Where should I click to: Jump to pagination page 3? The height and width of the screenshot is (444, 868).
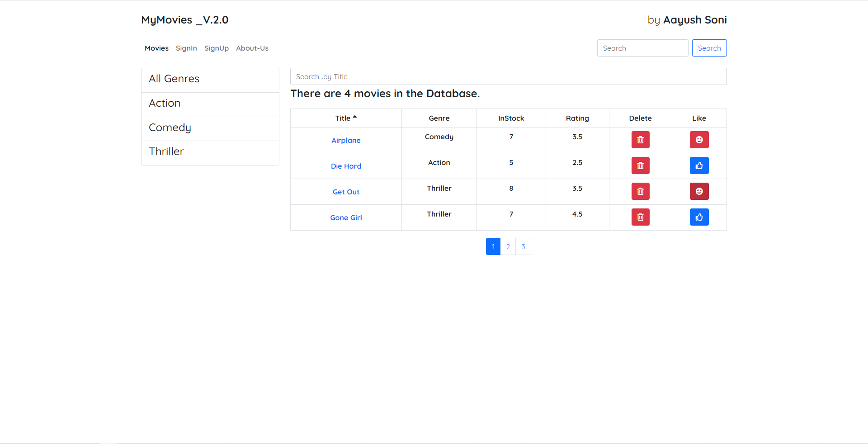coord(523,247)
